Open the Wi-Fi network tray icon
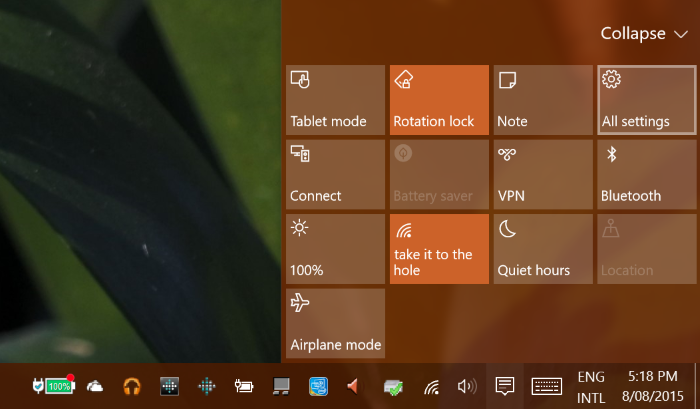 click(431, 387)
